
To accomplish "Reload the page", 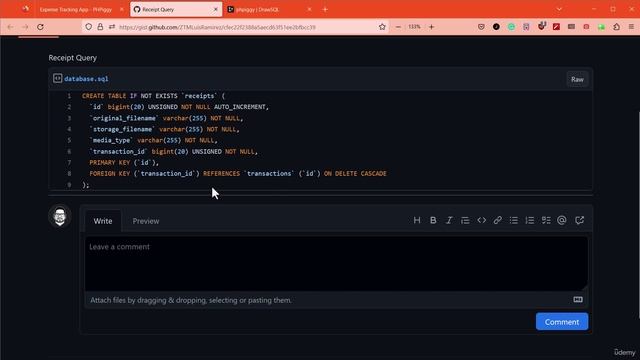I will 40,27.
